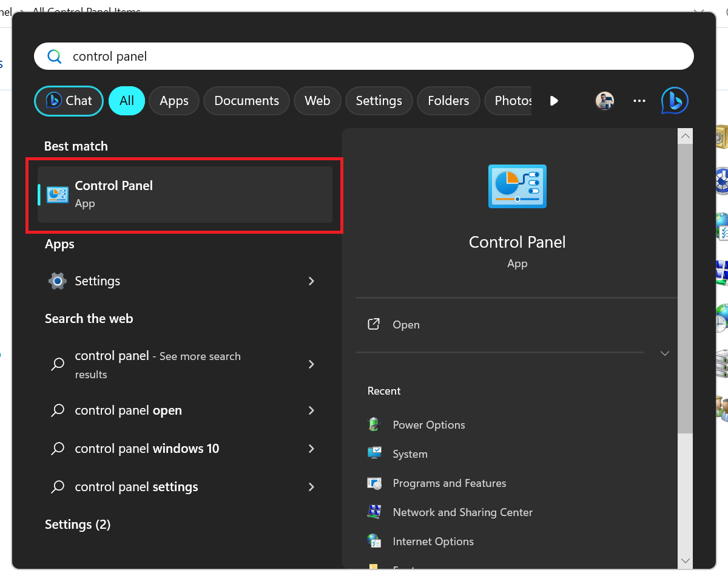Expand chevron for 'control panel open'
The image size is (728, 581).
pyautogui.click(x=311, y=410)
